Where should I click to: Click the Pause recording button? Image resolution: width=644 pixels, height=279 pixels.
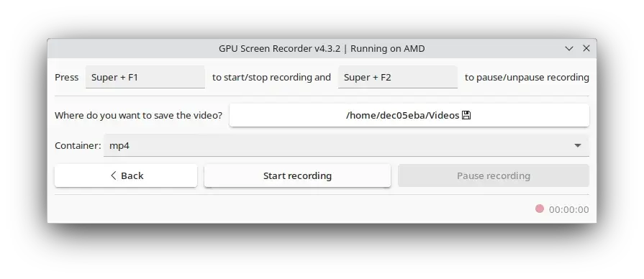click(494, 175)
